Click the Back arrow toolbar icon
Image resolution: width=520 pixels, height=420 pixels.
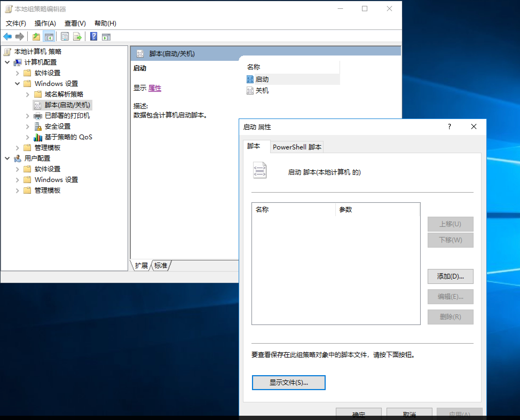coord(8,36)
